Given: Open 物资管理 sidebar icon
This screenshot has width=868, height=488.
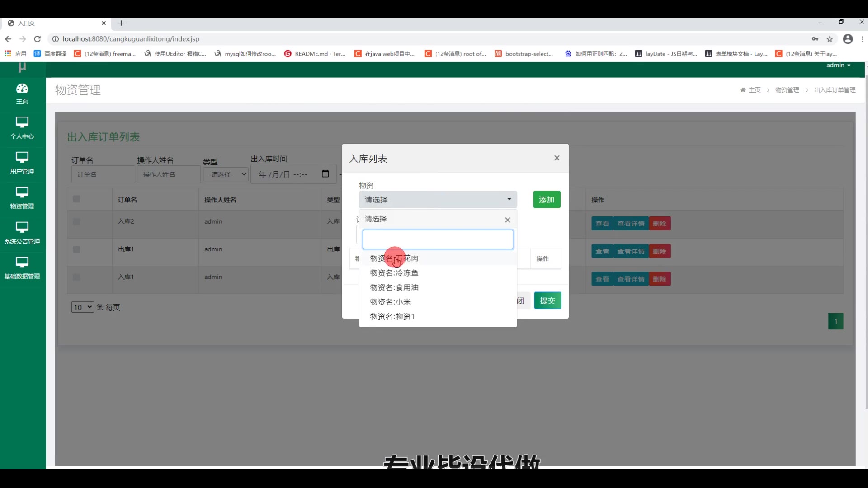Looking at the screenshot, I should [x=22, y=198].
